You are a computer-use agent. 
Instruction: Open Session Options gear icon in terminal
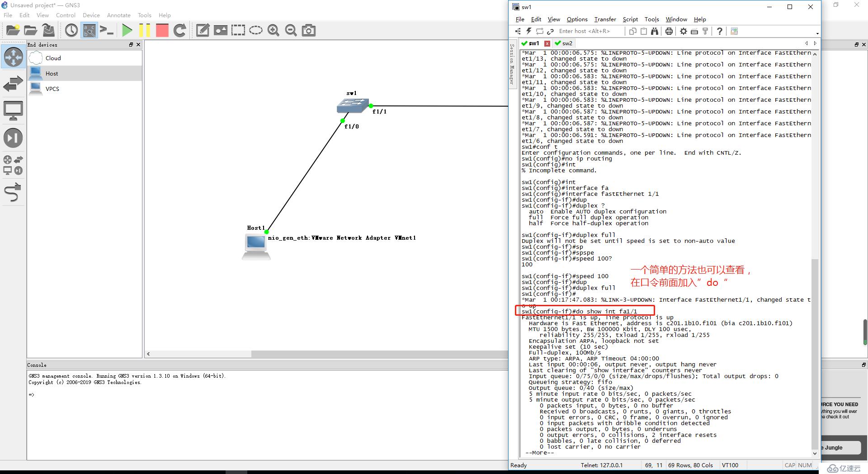(684, 31)
